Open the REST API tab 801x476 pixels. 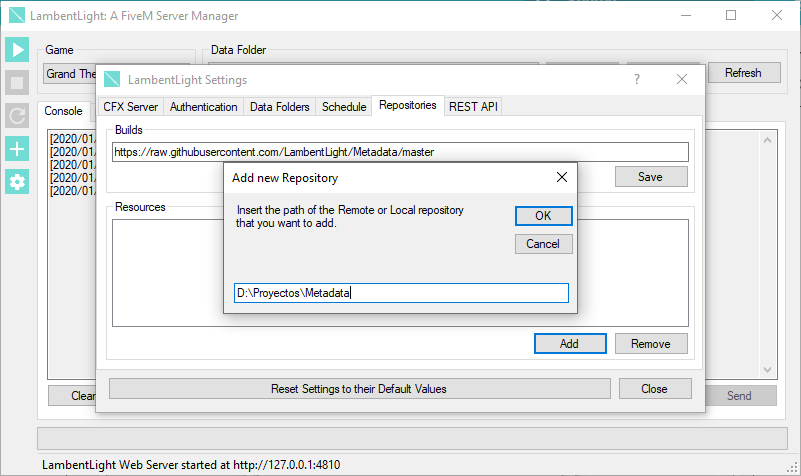pyautogui.click(x=473, y=107)
